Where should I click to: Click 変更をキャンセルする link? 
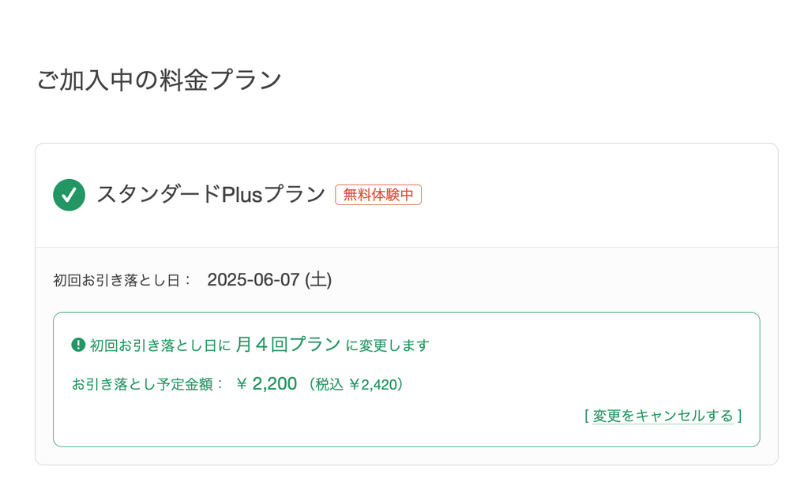click(x=663, y=416)
